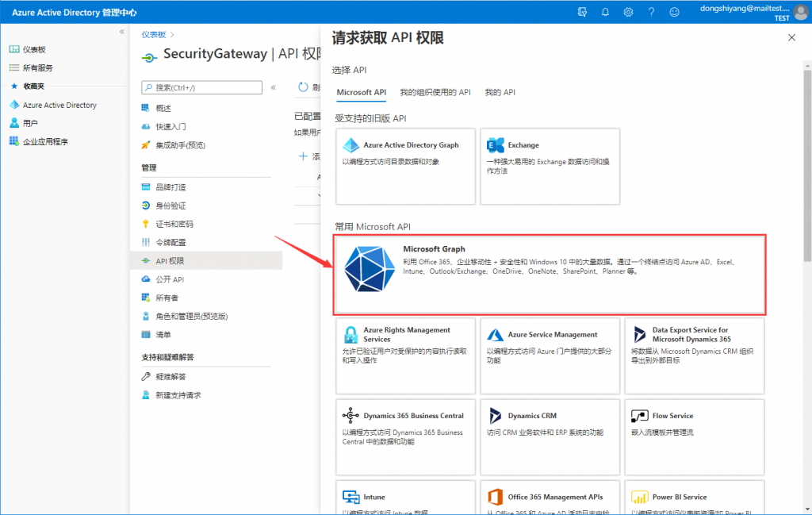
Task: Click the Azure Active Directory 管理中心 title
Action: 74,12
